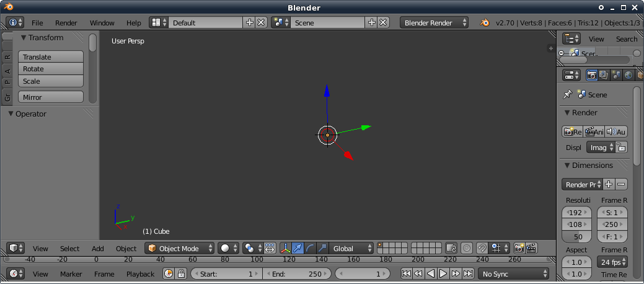The width and height of the screenshot is (644, 284).
Task: Switch to the Gr tool shelf tab
Action: [x=7, y=97]
